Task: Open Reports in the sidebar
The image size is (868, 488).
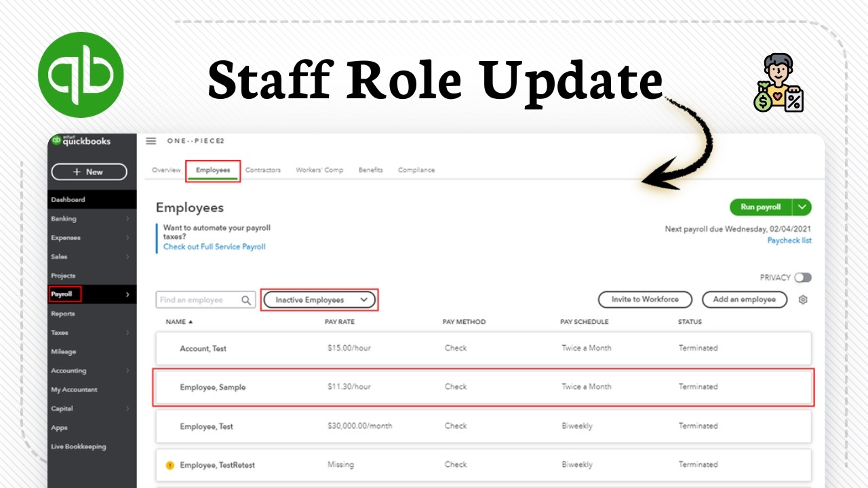Action: point(63,314)
